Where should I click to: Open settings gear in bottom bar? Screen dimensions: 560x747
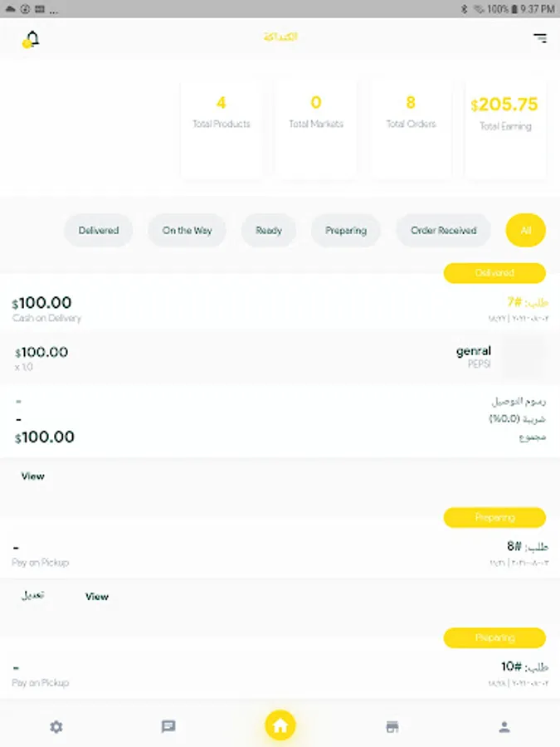56,726
